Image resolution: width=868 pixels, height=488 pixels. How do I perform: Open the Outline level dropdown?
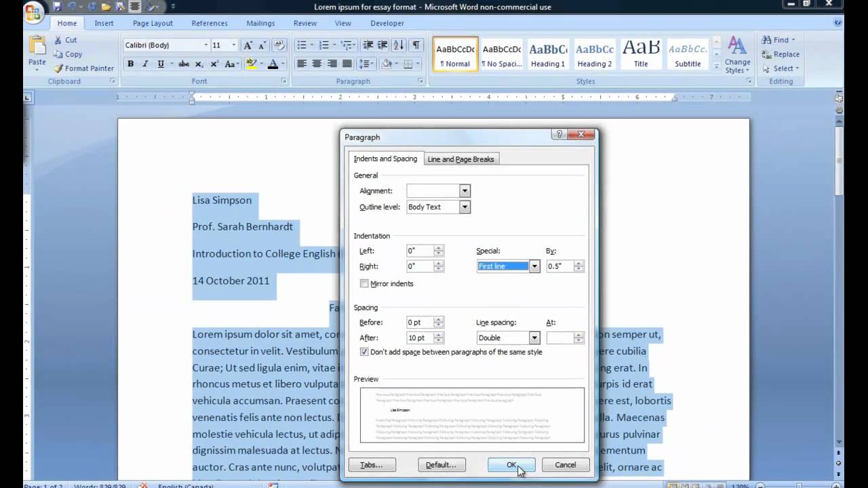(465, 207)
